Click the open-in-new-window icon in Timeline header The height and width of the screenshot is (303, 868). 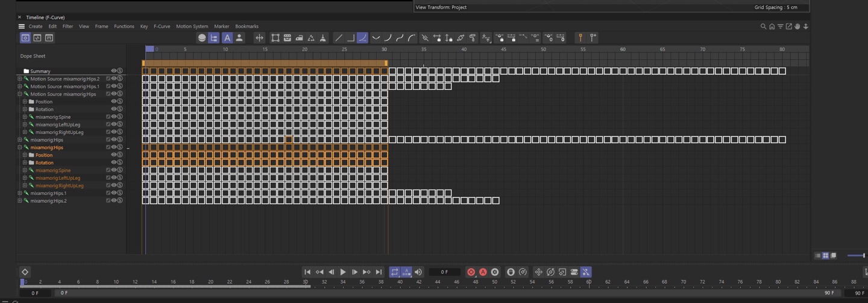pos(788,27)
